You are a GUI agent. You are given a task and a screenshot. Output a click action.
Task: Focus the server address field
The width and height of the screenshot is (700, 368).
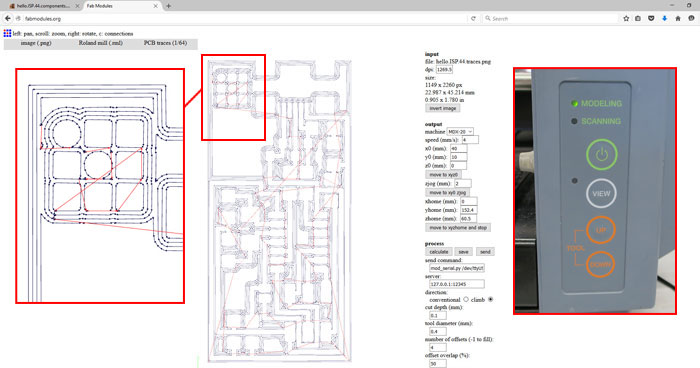pyautogui.click(x=457, y=284)
